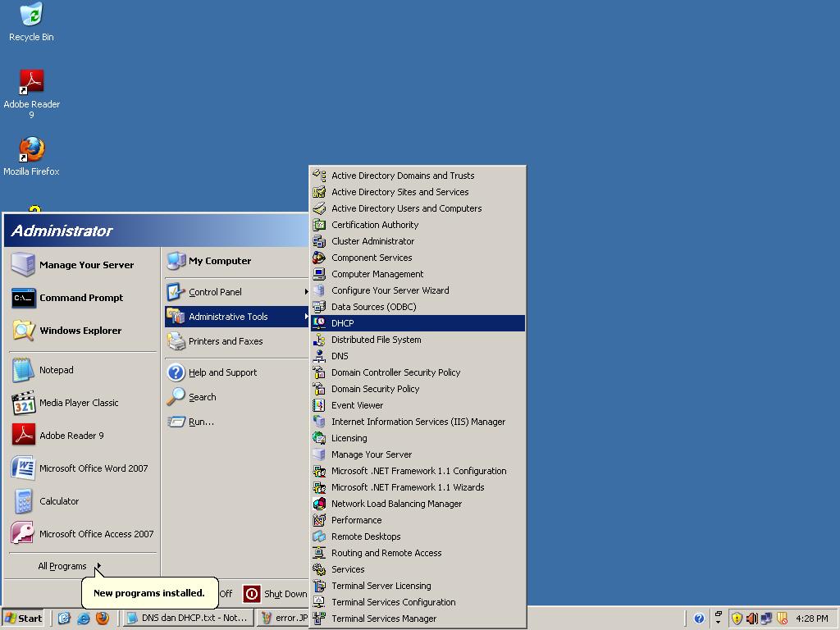Click the Performance icon
Image resolution: width=840 pixels, height=630 pixels.
tap(319, 520)
